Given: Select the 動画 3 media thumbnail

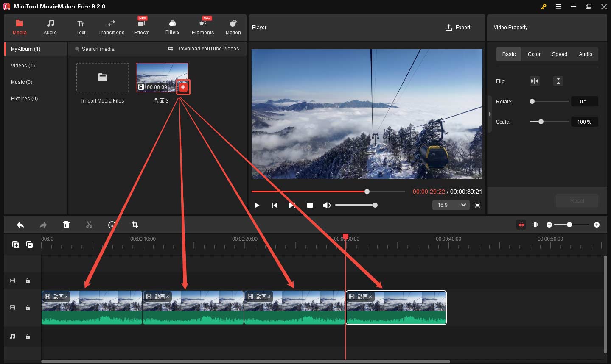Looking at the screenshot, I should click(162, 78).
